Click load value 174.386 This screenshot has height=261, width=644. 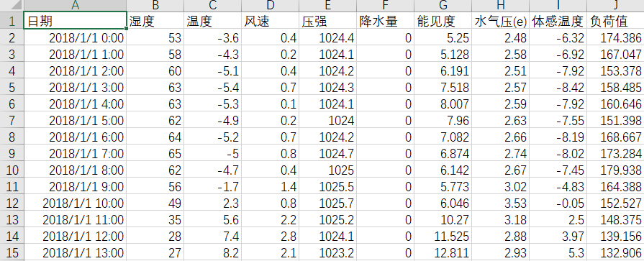tap(615, 38)
